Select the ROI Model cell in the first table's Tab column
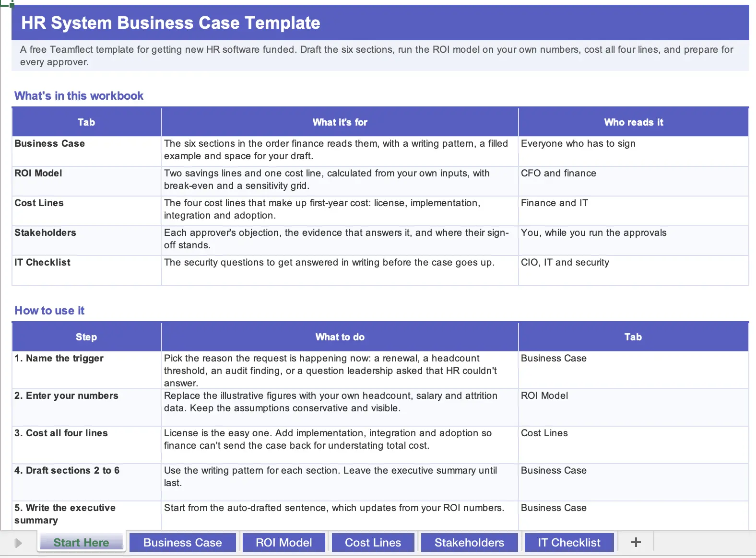 coord(86,181)
